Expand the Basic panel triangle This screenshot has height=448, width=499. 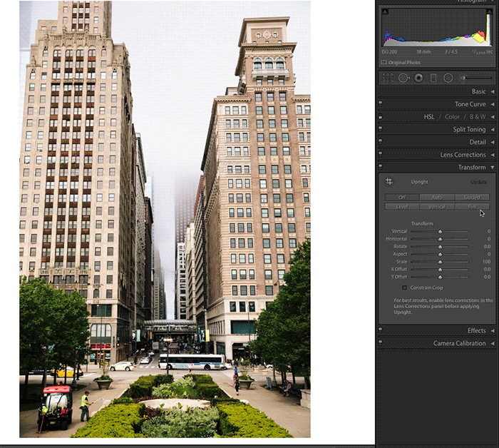pos(493,92)
